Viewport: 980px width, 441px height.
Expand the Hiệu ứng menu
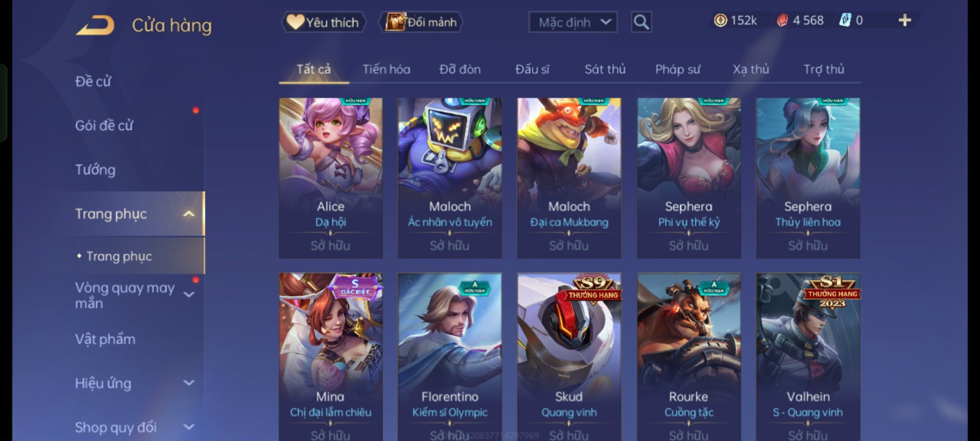point(189,383)
